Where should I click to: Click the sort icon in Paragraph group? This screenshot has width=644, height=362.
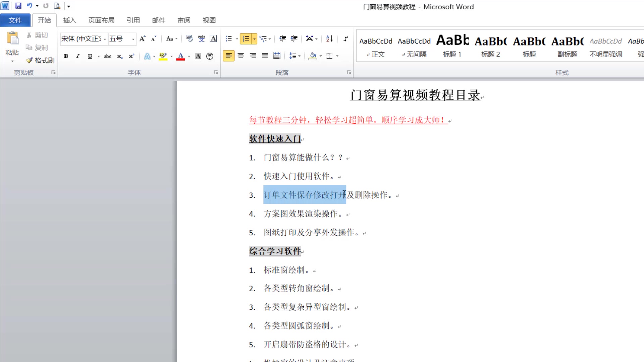click(x=329, y=39)
